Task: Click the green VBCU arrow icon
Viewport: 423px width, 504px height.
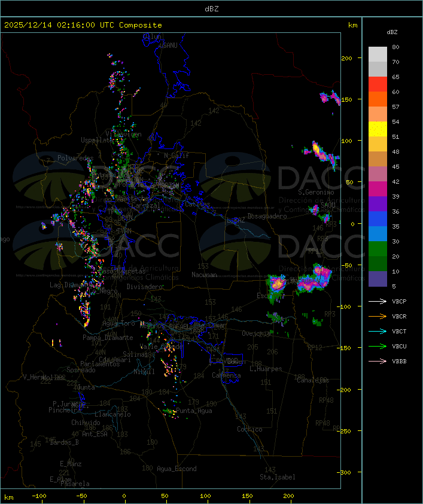Action: pos(378,346)
